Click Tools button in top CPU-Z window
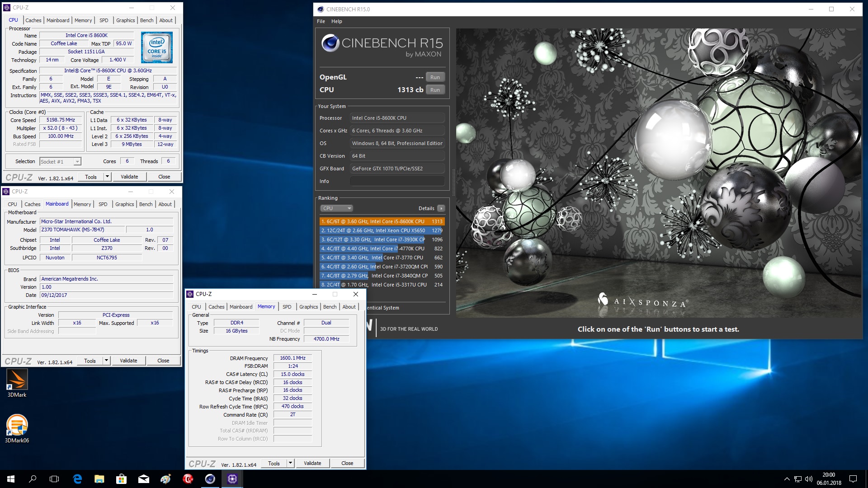 pyautogui.click(x=91, y=177)
